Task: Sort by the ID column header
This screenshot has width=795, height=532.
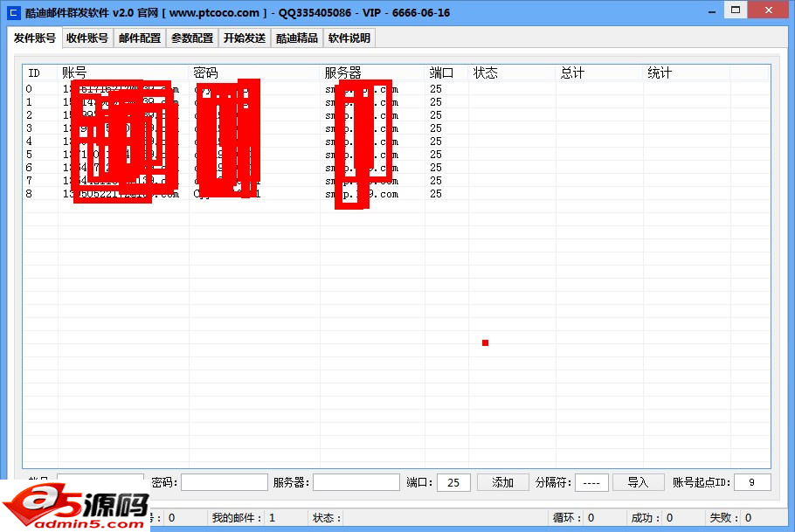Action: [x=40, y=73]
